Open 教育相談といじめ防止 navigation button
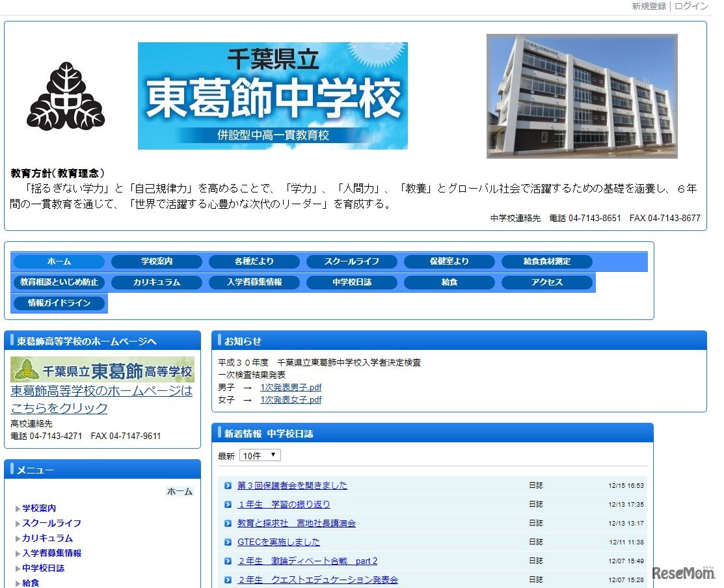The height and width of the screenshot is (588, 724). 59,282
